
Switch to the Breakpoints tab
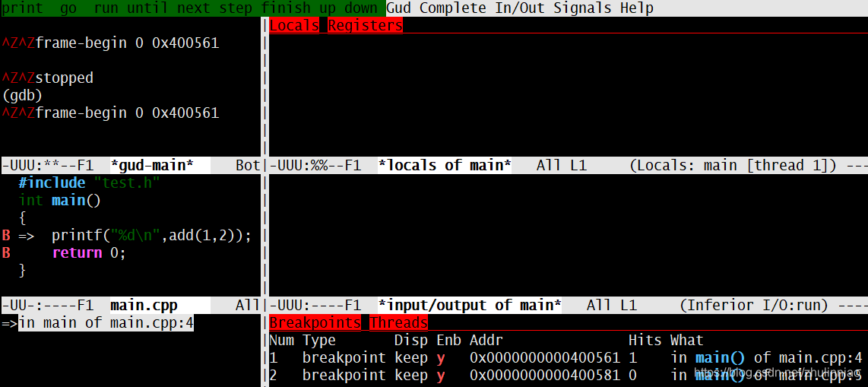coord(315,323)
